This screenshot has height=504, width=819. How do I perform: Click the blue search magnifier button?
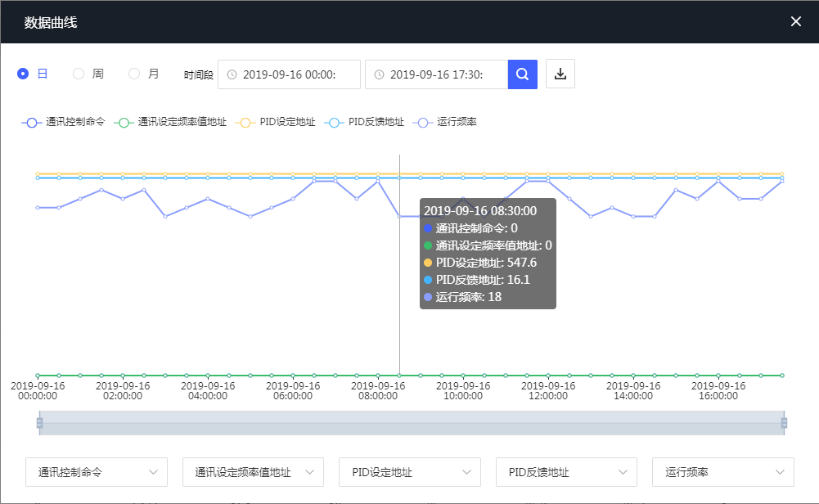522,74
